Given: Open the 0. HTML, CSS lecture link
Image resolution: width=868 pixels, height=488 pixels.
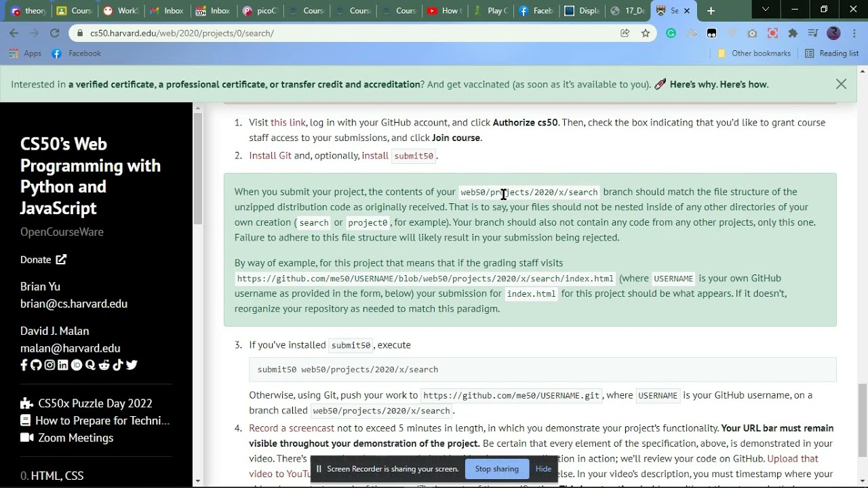Looking at the screenshot, I should click(52, 476).
